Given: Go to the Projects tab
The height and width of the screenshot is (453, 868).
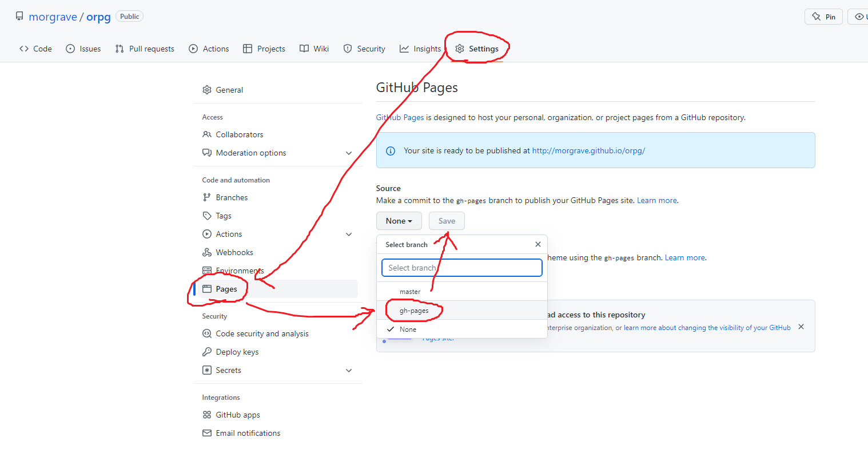Looking at the screenshot, I should pyautogui.click(x=264, y=49).
